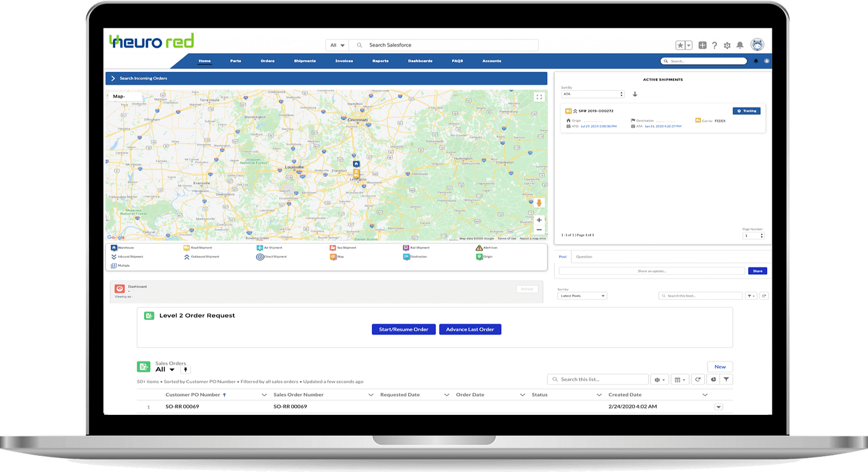Open Salesforce Help via the question mark icon
The width and height of the screenshot is (868, 472).
pyautogui.click(x=714, y=45)
